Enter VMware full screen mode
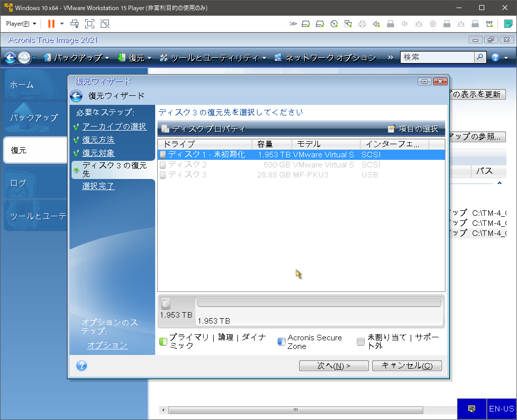The width and height of the screenshot is (517, 420). click(90, 24)
